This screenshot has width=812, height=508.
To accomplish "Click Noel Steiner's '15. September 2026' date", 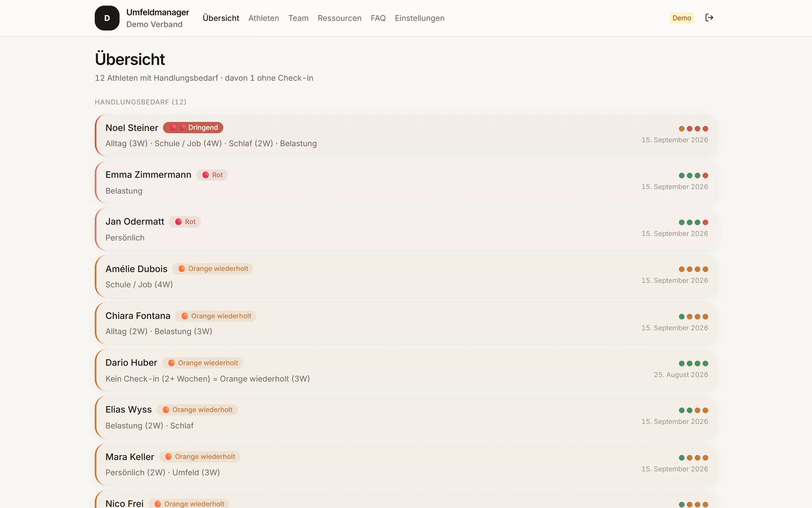I will [x=675, y=140].
